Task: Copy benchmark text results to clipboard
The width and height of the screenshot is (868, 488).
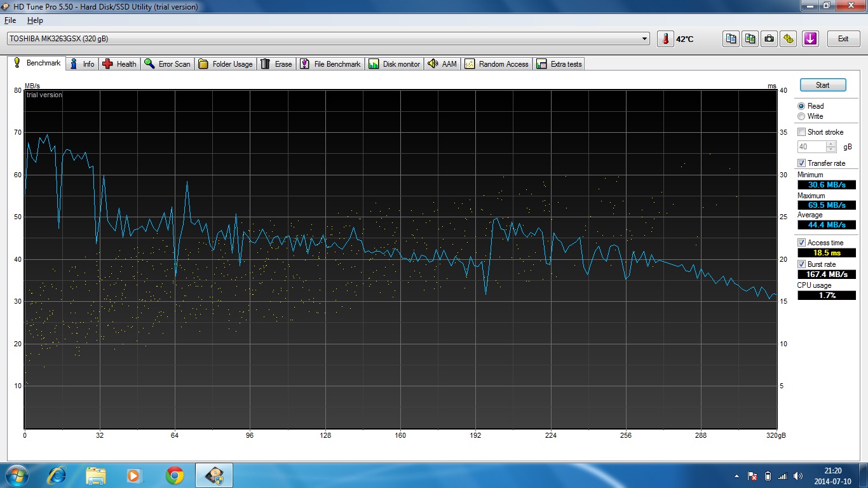Action: [731, 39]
